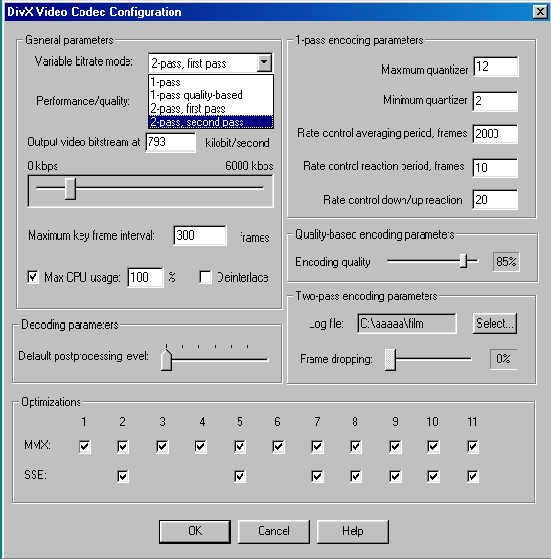Image resolution: width=551 pixels, height=560 pixels.
Task: Pick 2-pass, first pass list entry
Action: click(x=211, y=108)
